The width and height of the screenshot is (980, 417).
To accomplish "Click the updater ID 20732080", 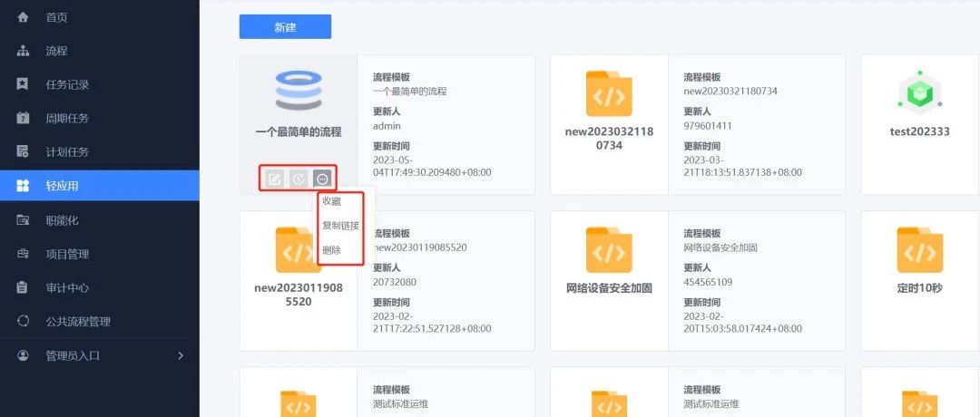I will (395, 282).
